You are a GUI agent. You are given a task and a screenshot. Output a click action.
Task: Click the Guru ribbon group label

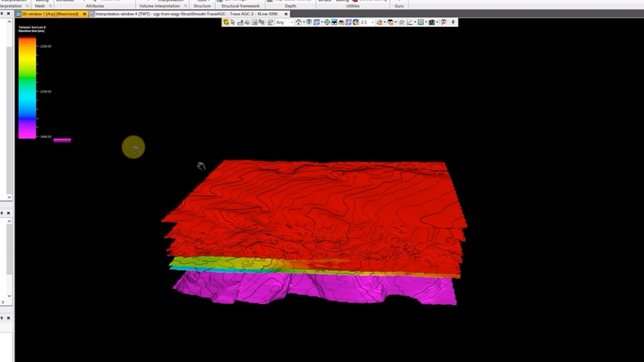click(x=399, y=6)
